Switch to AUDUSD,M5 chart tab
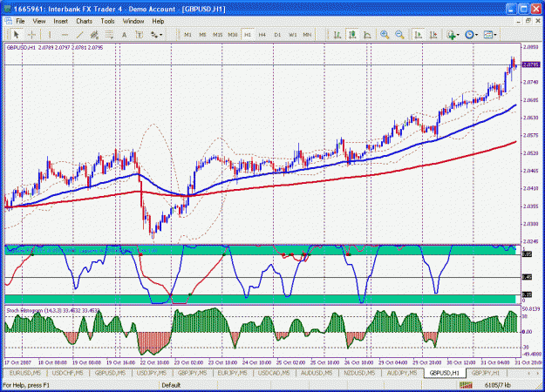 [x=317, y=373]
